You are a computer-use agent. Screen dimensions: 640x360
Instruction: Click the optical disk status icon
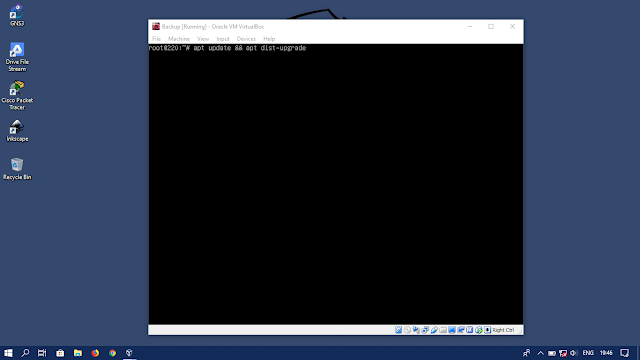click(x=407, y=330)
